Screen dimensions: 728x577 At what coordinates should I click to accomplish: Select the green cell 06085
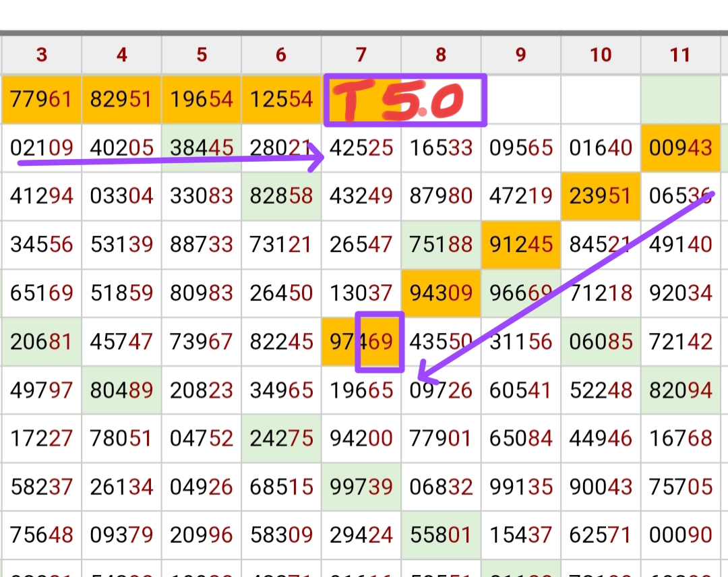coord(601,342)
